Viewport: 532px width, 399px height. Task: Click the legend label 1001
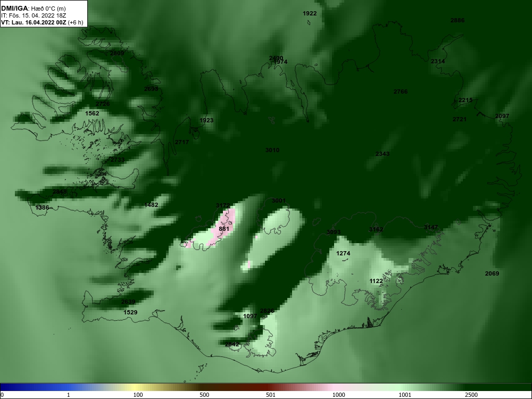click(405, 395)
